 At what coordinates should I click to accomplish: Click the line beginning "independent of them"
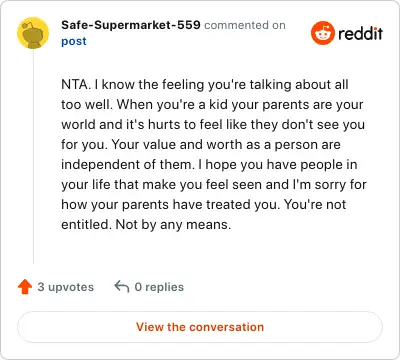point(209,165)
